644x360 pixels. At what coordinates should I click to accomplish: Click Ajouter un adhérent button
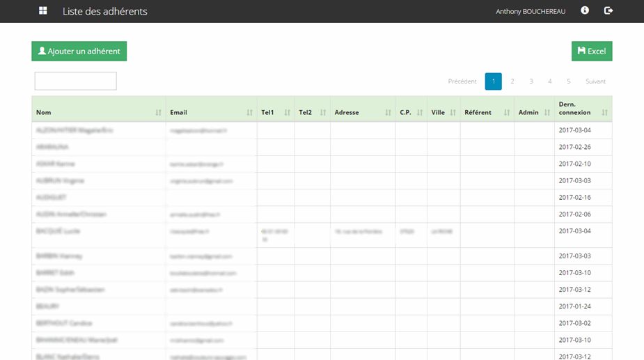click(79, 52)
